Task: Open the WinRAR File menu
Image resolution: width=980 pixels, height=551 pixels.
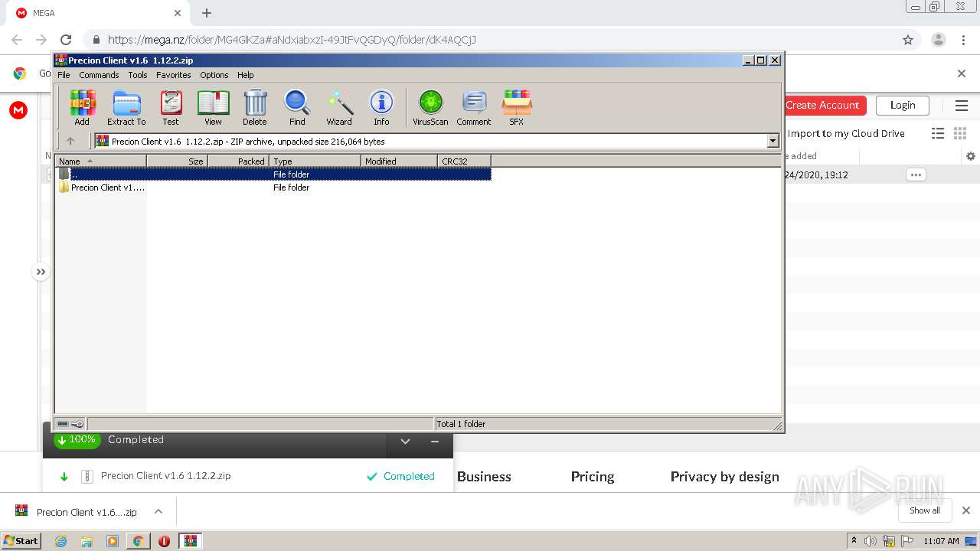Action: tap(64, 75)
